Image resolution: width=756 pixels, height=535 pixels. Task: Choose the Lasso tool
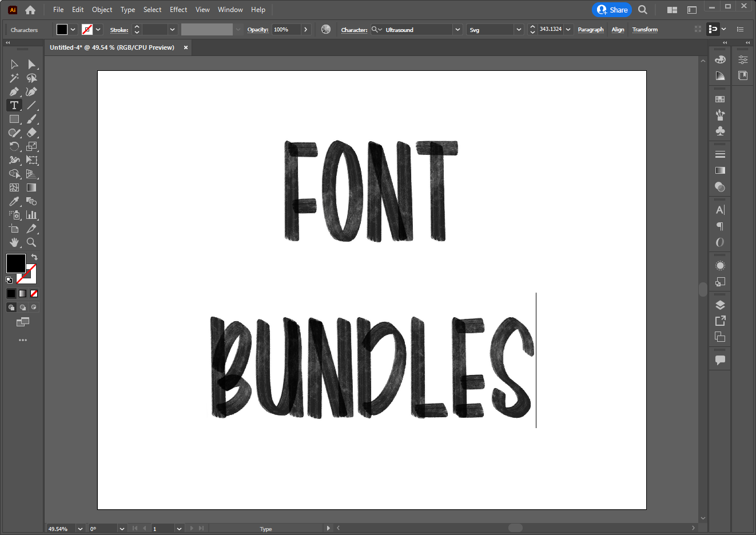pyautogui.click(x=31, y=78)
